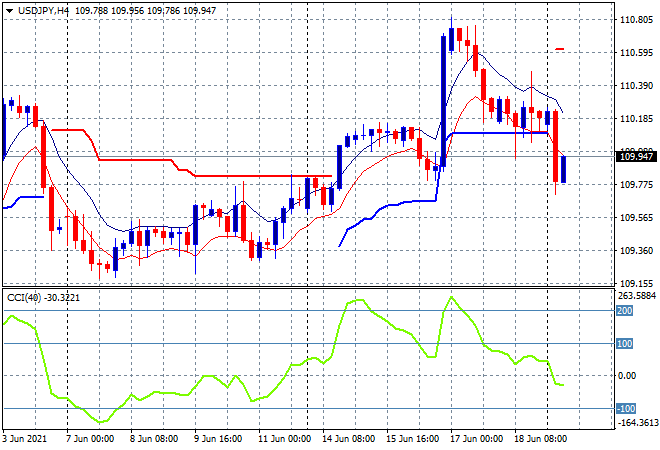Click the 110.805 price scale value
Viewport: 660px width, 450px height.
636,20
